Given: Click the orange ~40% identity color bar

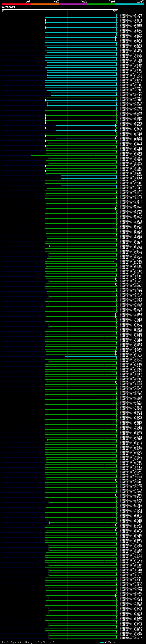Looking at the screenshot, I should (45, 4).
